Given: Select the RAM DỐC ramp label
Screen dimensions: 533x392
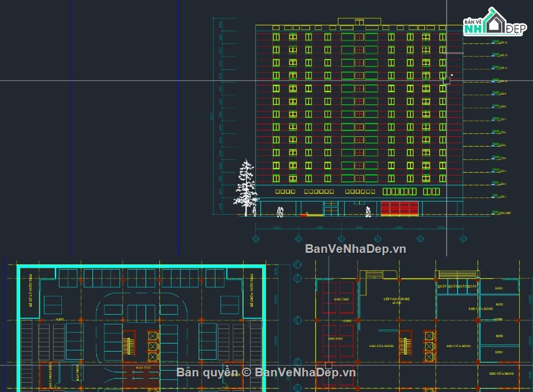Looking at the screenshot, I should point(143,367).
